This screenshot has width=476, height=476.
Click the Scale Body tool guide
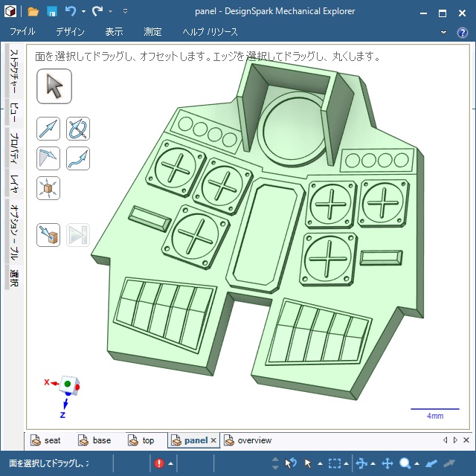click(x=48, y=187)
